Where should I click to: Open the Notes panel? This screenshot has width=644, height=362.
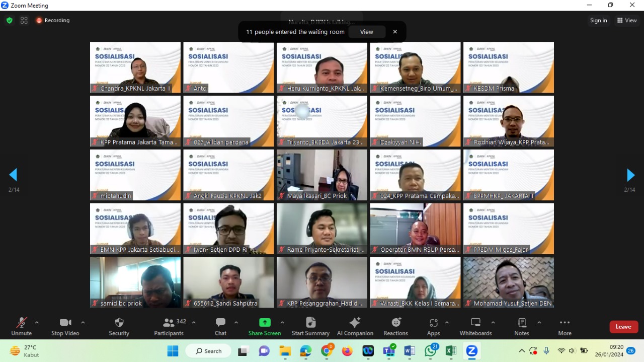click(x=522, y=326)
